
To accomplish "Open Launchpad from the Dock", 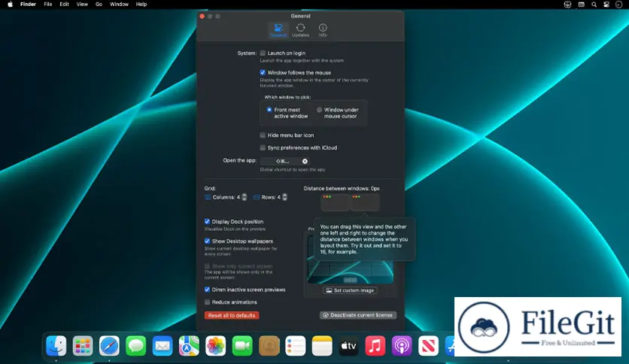I will tap(83, 345).
